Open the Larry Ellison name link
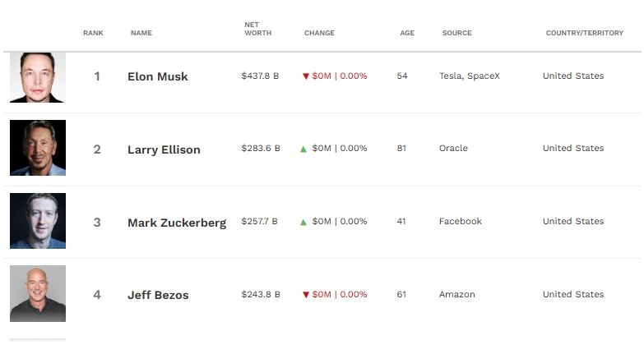Screen dimensions: 644x354 pos(164,149)
